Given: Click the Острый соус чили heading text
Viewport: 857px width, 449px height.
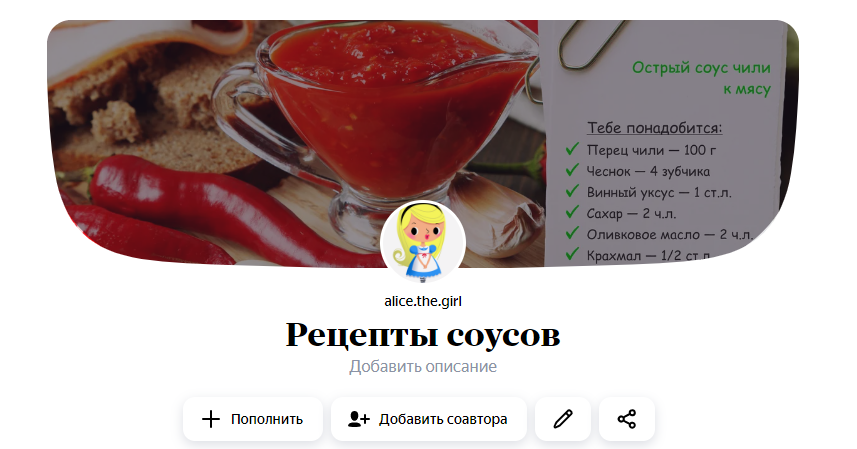Looking at the screenshot, I should [x=701, y=68].
